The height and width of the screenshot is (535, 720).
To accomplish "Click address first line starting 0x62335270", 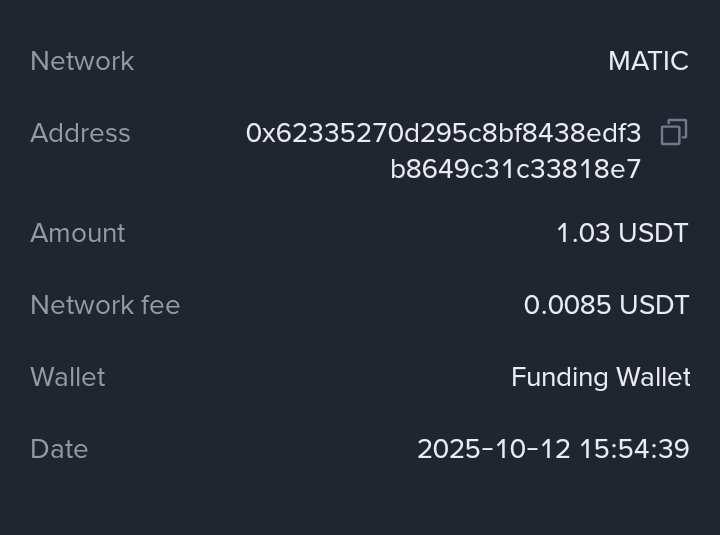I will [443, 133].
